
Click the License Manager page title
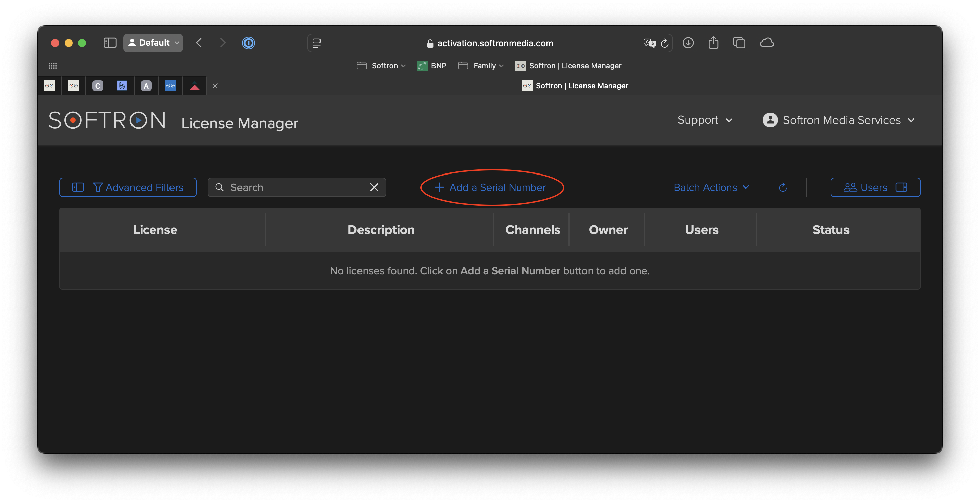(240, 123)
